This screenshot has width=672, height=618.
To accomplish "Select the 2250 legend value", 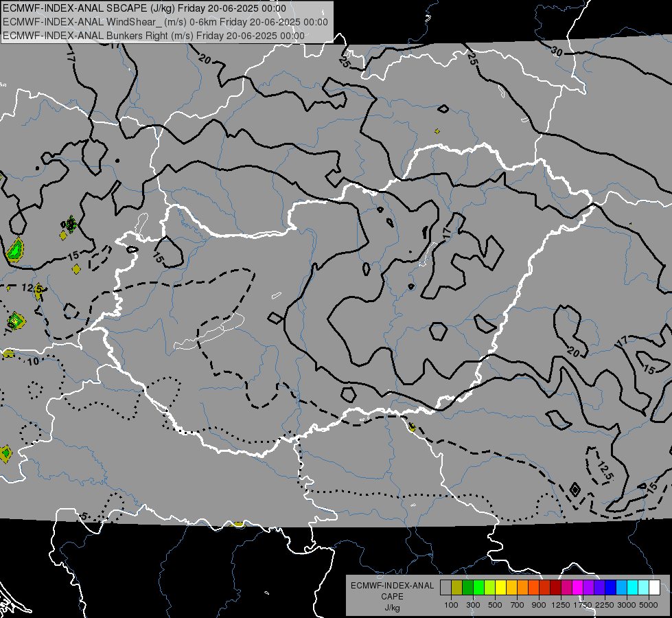I will click(x=605, y=605).
